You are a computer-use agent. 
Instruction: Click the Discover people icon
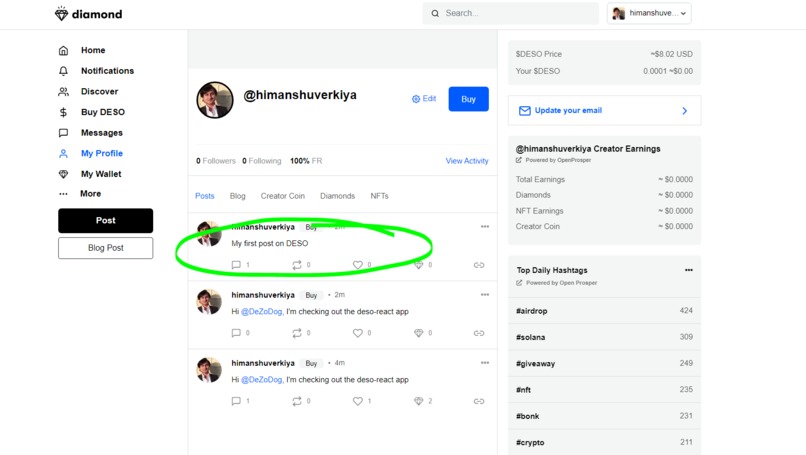63,92
